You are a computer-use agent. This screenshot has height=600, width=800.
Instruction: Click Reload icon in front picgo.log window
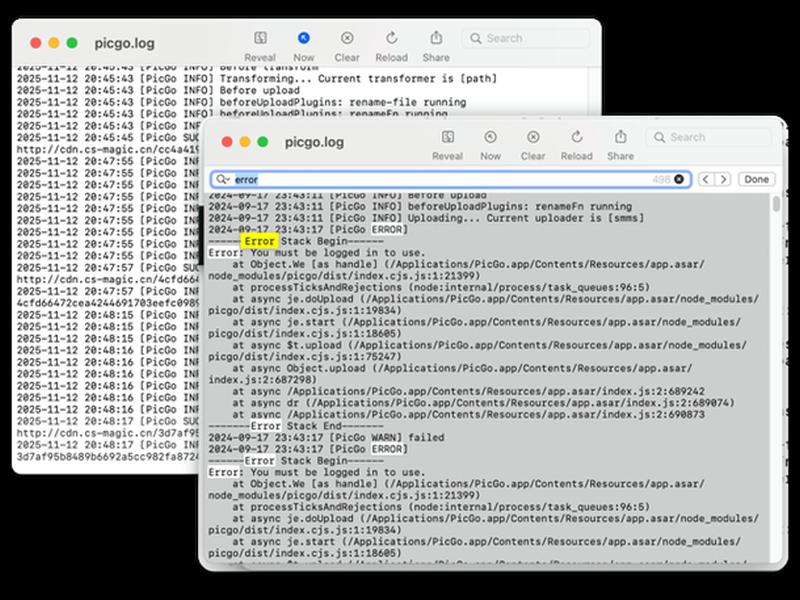pyautogui.click(x=577, y=137)
